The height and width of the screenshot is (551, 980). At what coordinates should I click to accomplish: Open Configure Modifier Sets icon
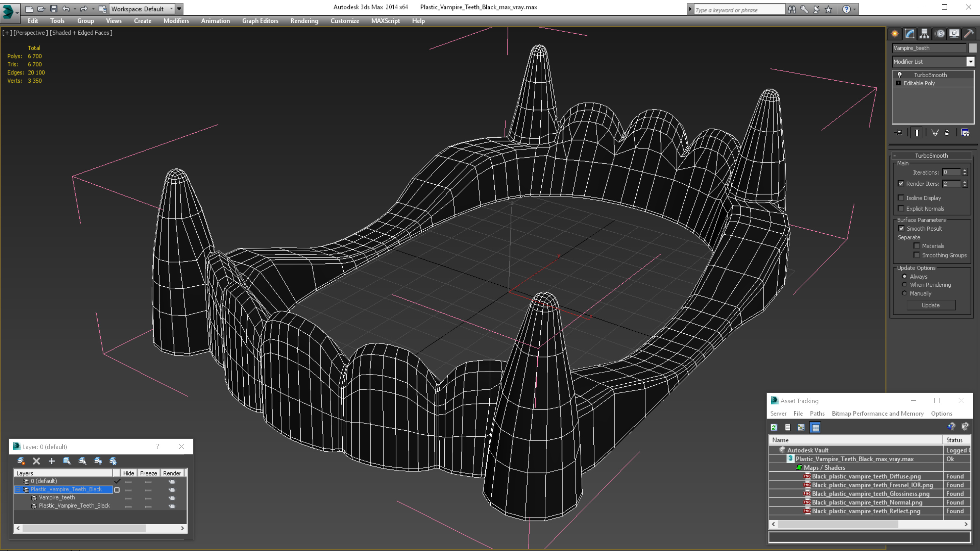coord(965,133)
